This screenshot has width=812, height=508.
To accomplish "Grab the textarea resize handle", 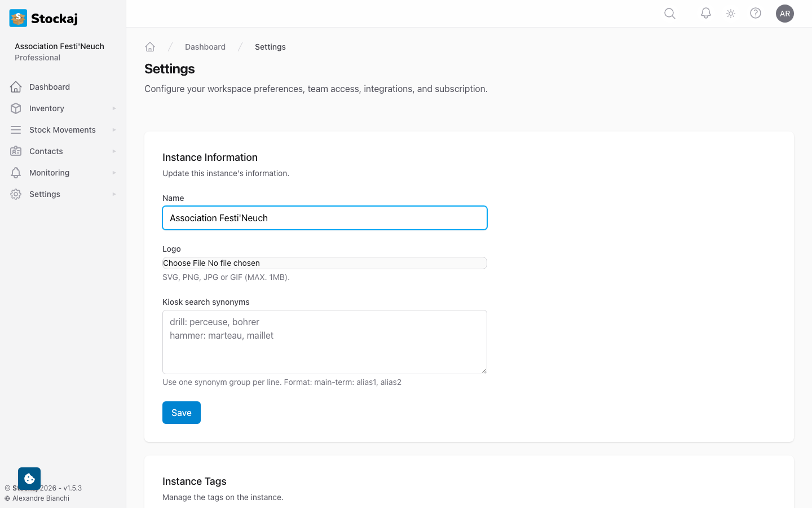I will (x=483, y=370).
